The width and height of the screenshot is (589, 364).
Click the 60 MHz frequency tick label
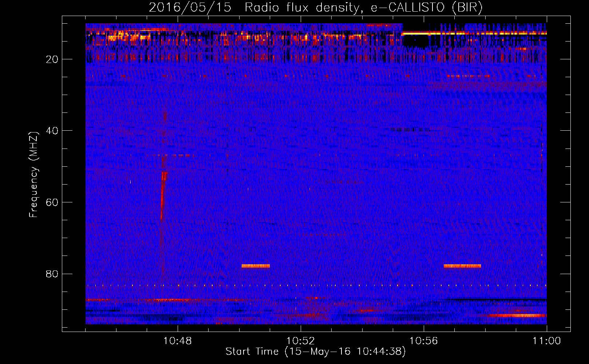[x=52, y=202]
